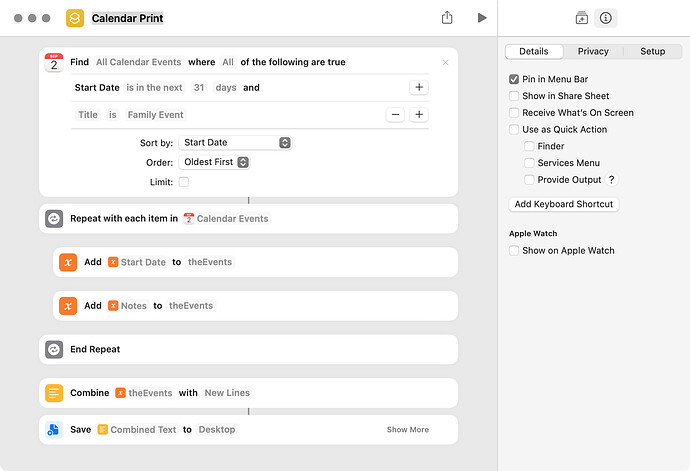Viewport: 690px width, 471px height.
Task: Click the calendar icon on Find action
Action: coord(54,63)
